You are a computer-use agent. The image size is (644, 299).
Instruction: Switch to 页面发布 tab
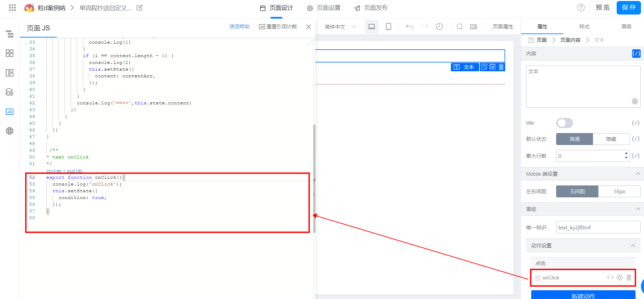(371, 8)
